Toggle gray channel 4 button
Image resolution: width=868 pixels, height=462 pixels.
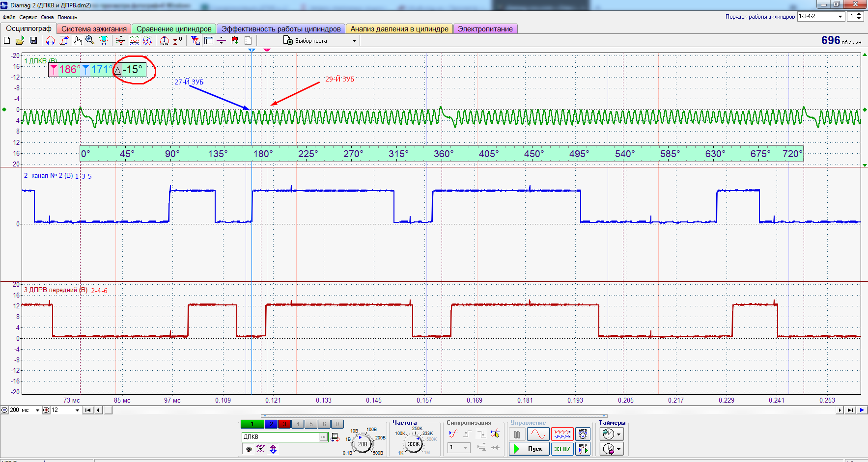(x=297, y=424)
